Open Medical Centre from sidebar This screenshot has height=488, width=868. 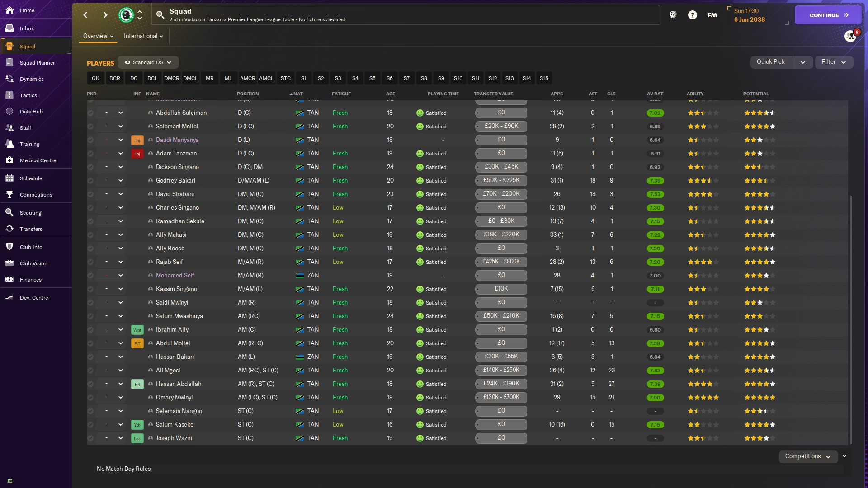[38, 160]
